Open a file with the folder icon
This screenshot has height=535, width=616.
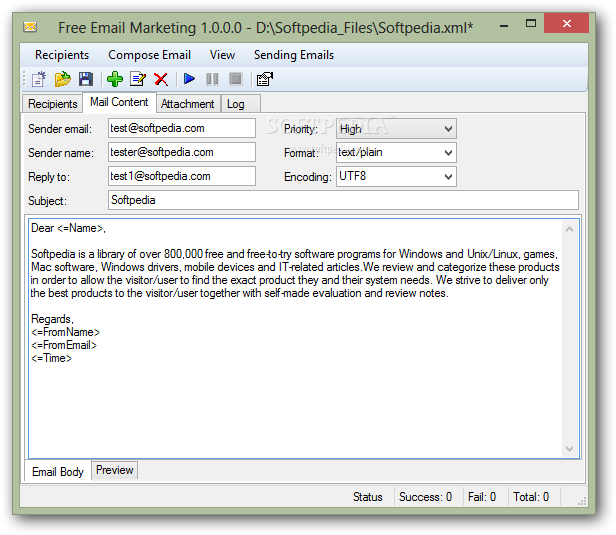[x=62, y=79]
